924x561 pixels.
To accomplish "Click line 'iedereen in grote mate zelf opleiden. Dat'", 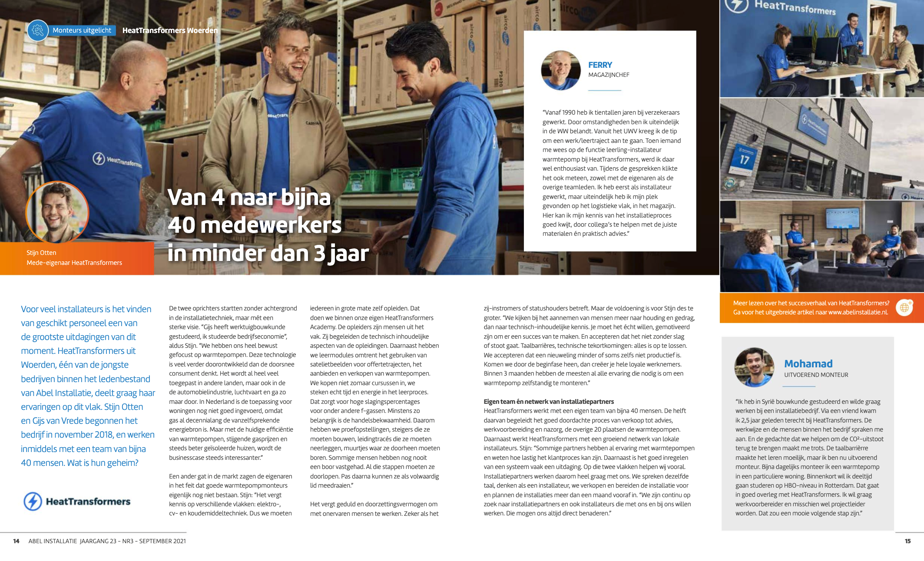I will click(365, 308).
